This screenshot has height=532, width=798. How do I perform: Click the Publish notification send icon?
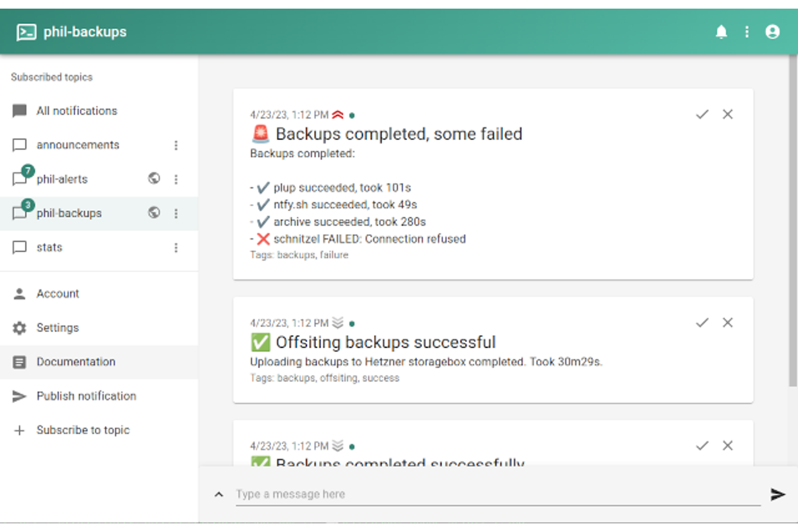pyautogui.click(x=20, y=396)
